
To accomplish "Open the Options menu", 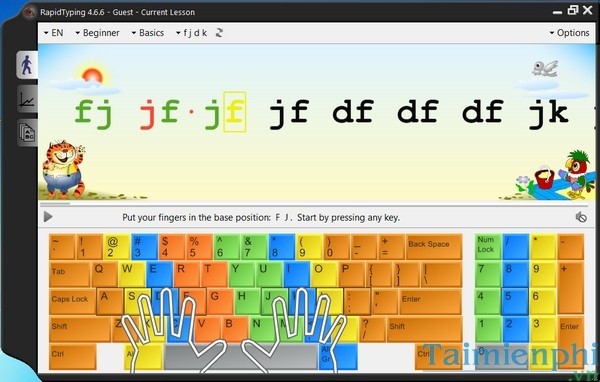I will pyautogui.click(x=569, y=33).
